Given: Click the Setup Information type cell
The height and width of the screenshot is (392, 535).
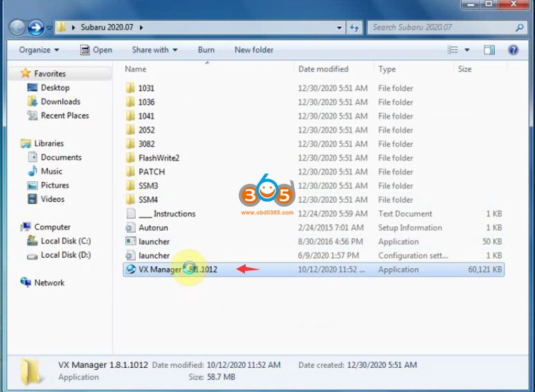Looking at the screenshot, I should click(x=410, y=227).
